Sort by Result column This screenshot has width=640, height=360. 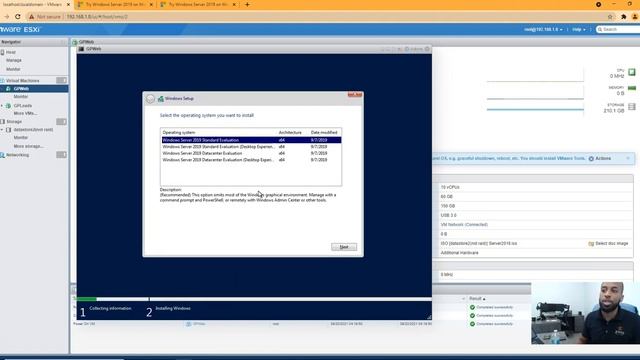tap(477, 299)
